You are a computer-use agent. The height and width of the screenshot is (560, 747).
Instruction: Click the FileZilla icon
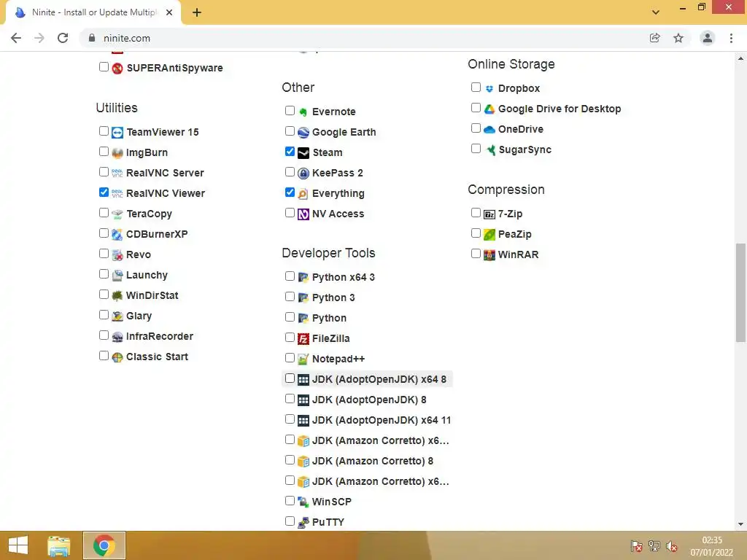coord(303,339)
